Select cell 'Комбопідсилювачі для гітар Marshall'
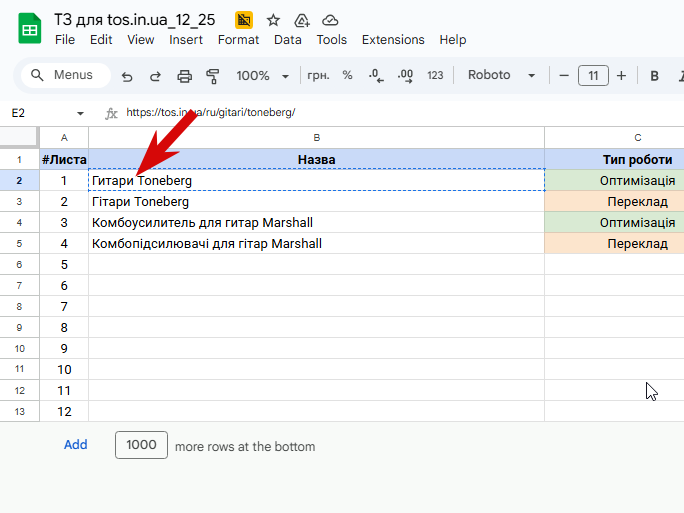 point(317,243)
